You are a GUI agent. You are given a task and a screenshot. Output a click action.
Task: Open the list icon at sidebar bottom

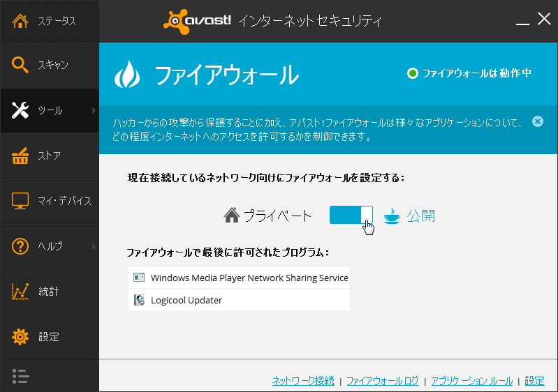[20, 376]
